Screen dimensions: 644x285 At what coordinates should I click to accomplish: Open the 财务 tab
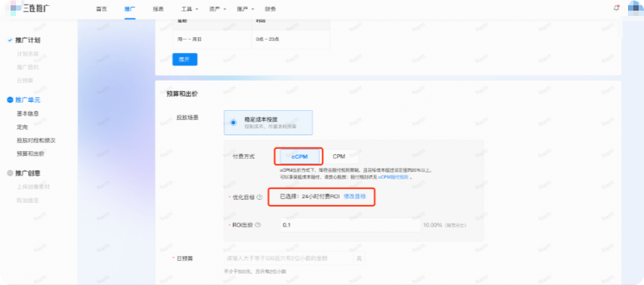271,9
